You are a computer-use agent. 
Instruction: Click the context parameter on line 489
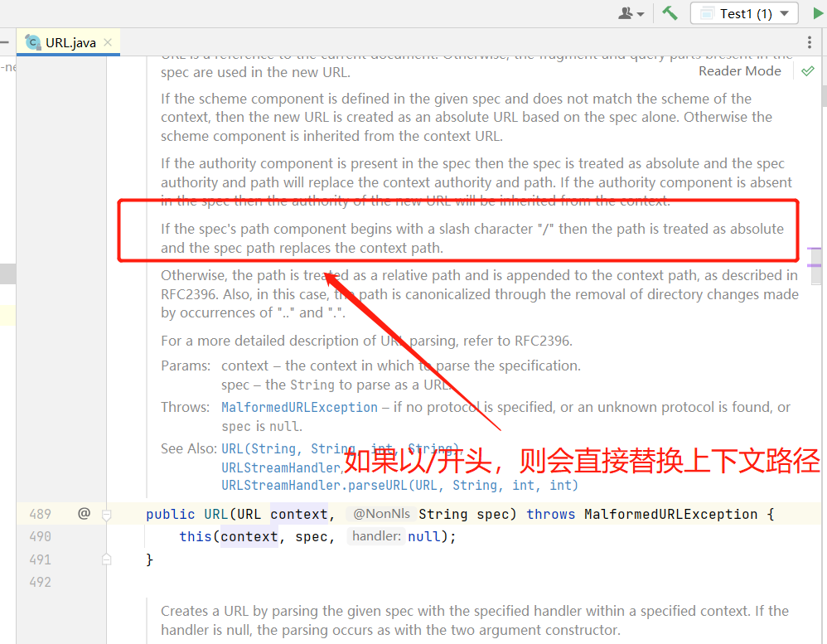[299, 514]
